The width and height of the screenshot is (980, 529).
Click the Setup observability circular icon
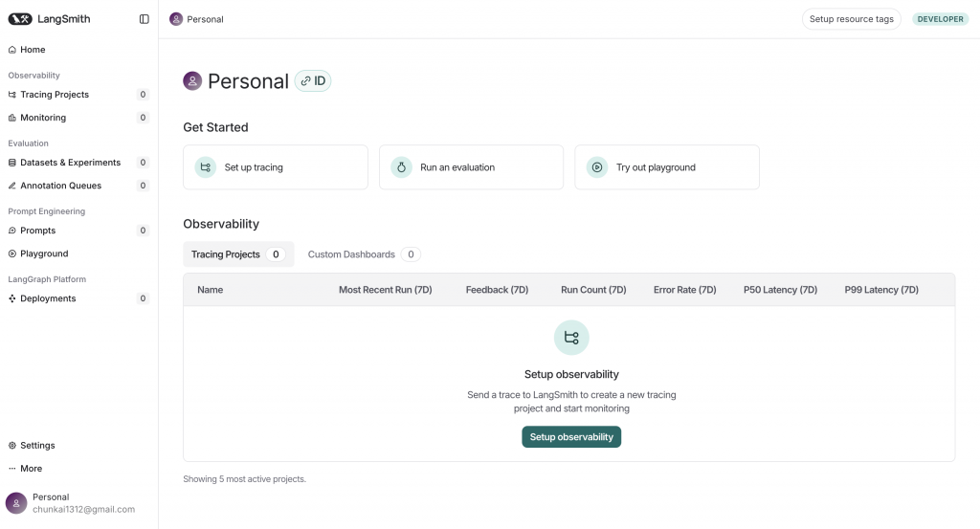coord(571,338)
